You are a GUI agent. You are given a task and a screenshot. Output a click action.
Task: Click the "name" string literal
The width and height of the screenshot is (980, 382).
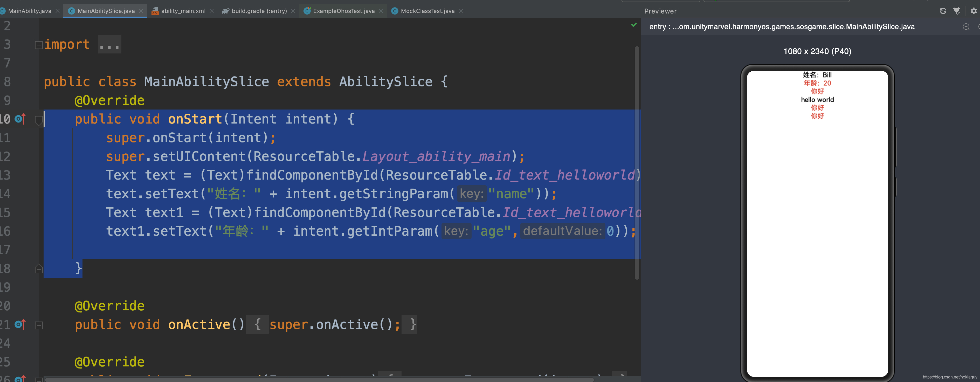[x=512, y=194]
